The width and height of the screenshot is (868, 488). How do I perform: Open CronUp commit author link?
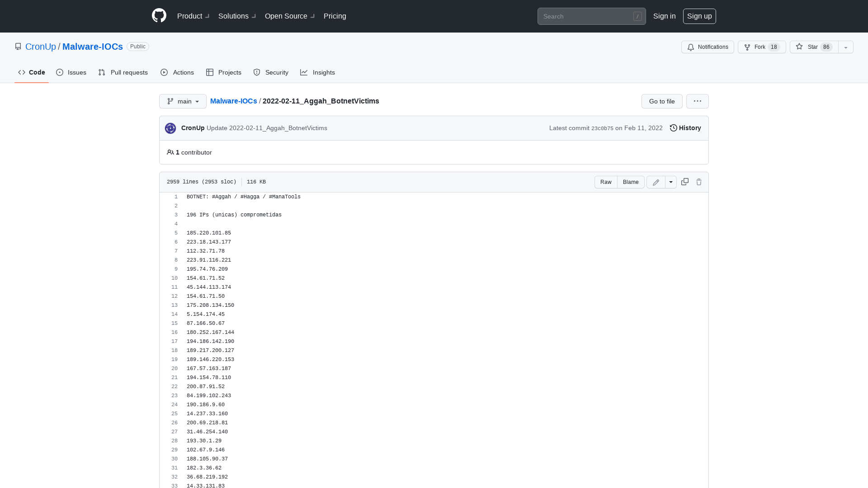[x=193, y=128]
